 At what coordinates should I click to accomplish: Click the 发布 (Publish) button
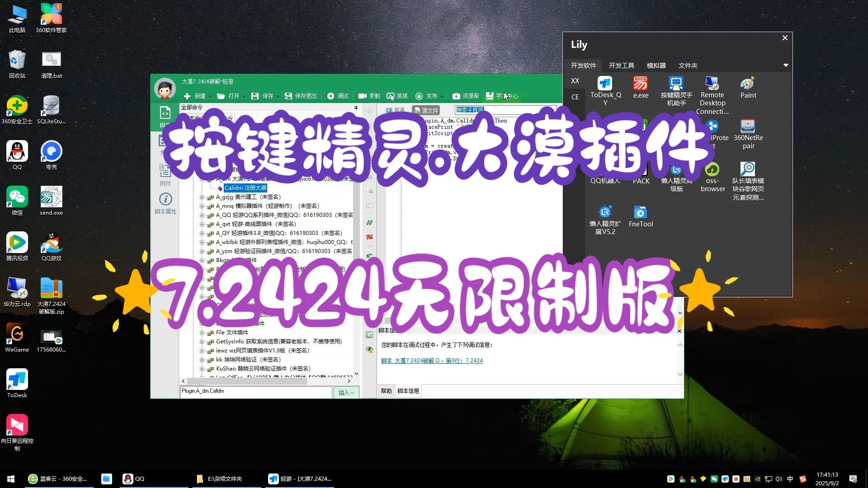pos(426,96)
